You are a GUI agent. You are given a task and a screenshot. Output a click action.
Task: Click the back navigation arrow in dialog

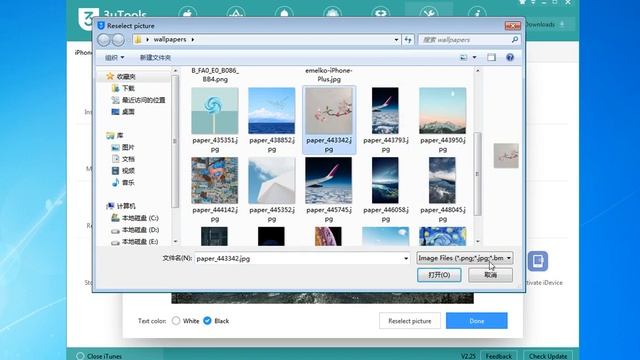(104, 40)
